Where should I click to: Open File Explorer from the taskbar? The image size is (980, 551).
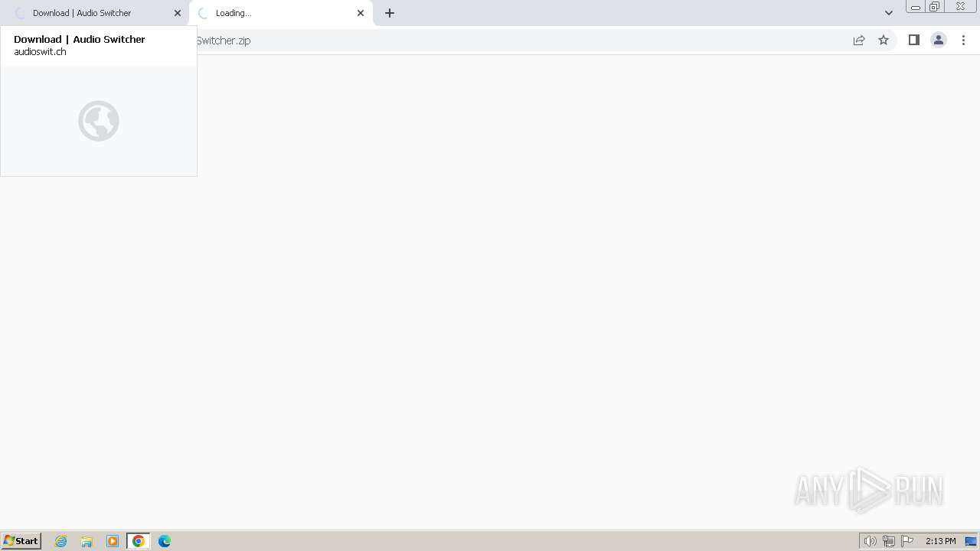click(x=87, y=541)
